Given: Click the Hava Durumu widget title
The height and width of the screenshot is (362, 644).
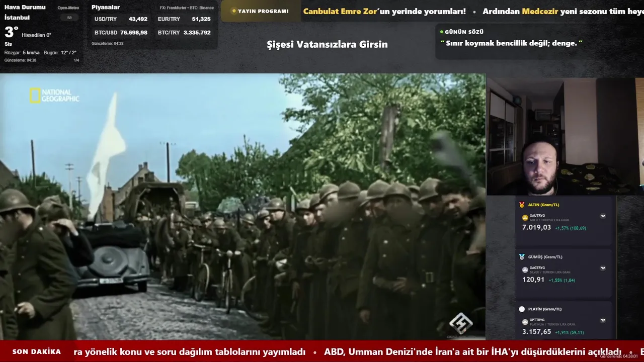Looking at the screenshot, I should [x=25, y=7].
